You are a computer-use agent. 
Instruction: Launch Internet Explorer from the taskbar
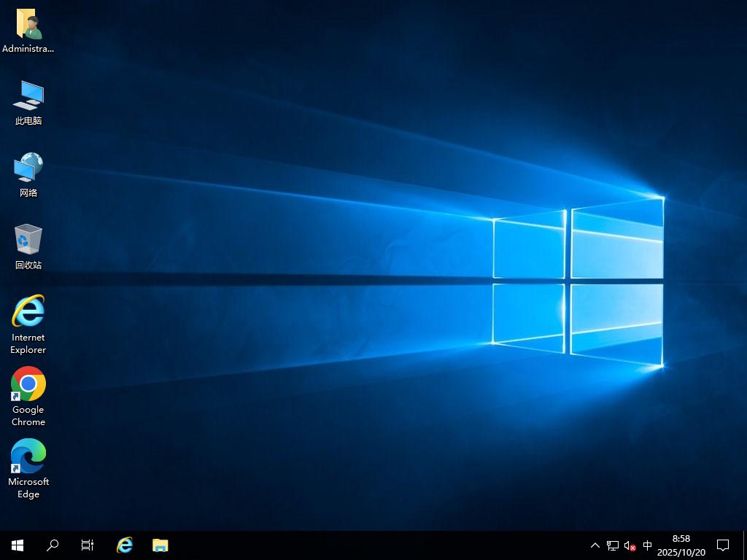pyautogui.click(x=125, y=545)
